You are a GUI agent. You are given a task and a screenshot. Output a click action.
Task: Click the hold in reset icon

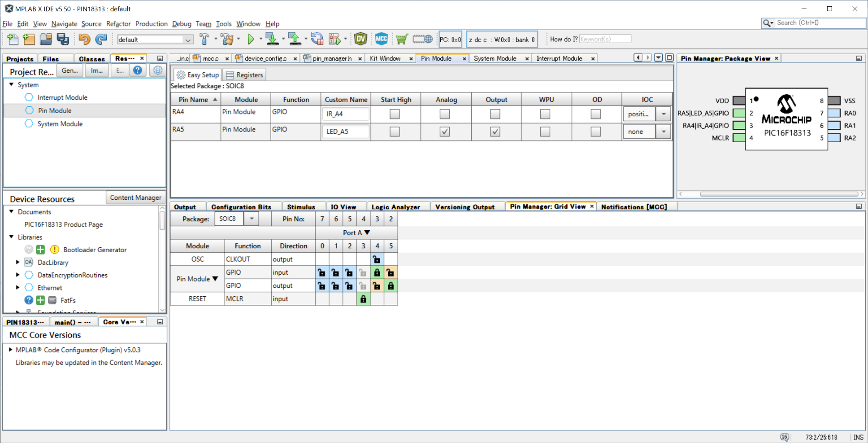click(317, 39)
